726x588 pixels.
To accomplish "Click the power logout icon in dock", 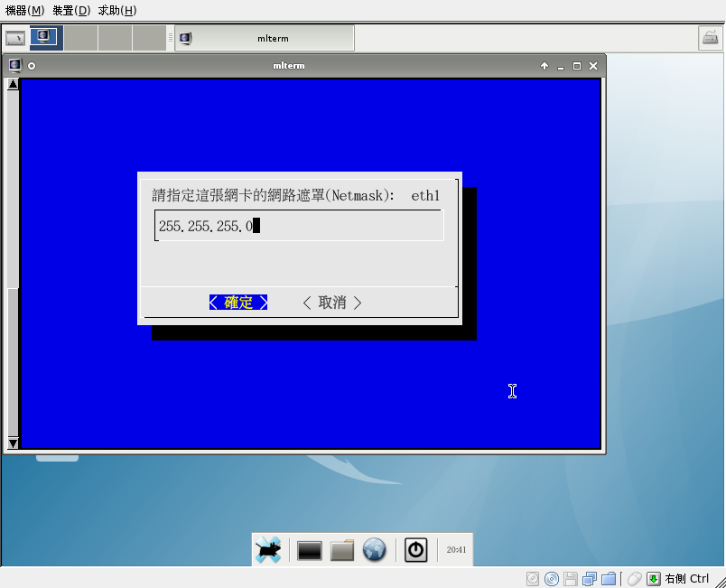I will [x=415, y=549].
